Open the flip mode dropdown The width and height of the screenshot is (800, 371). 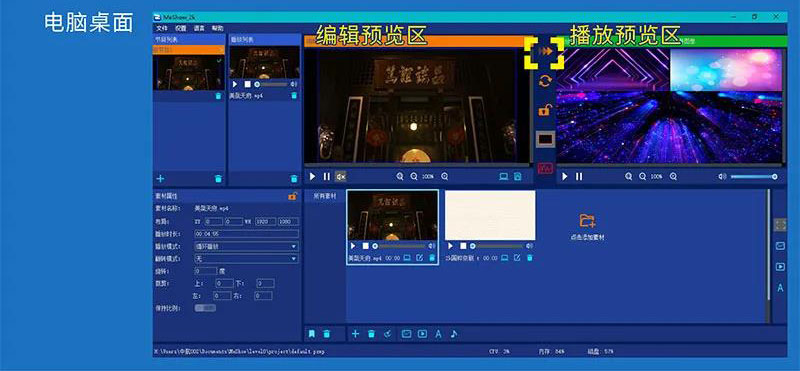[x=246, y=259]
